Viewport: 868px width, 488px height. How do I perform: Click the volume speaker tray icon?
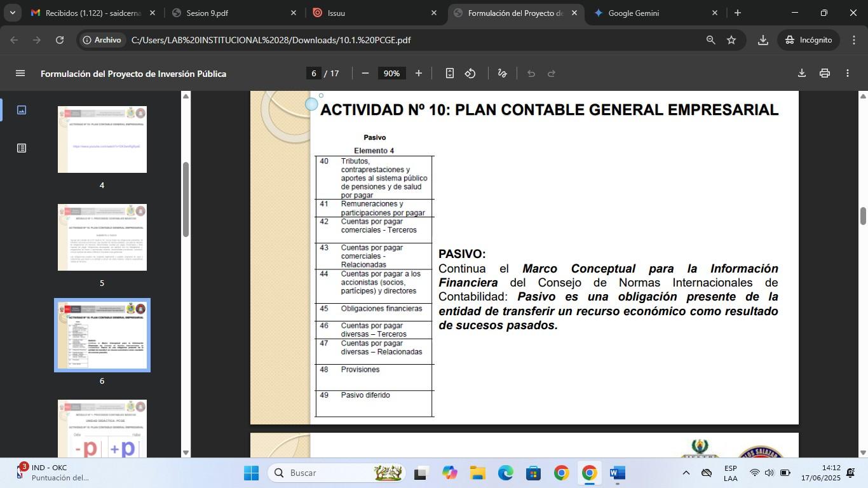coord(769,473)
